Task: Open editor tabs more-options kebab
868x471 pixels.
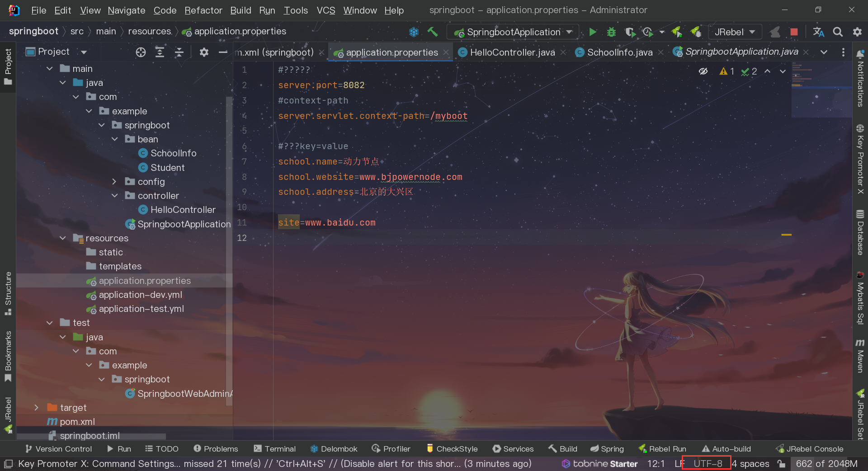Action: (843, 52)
